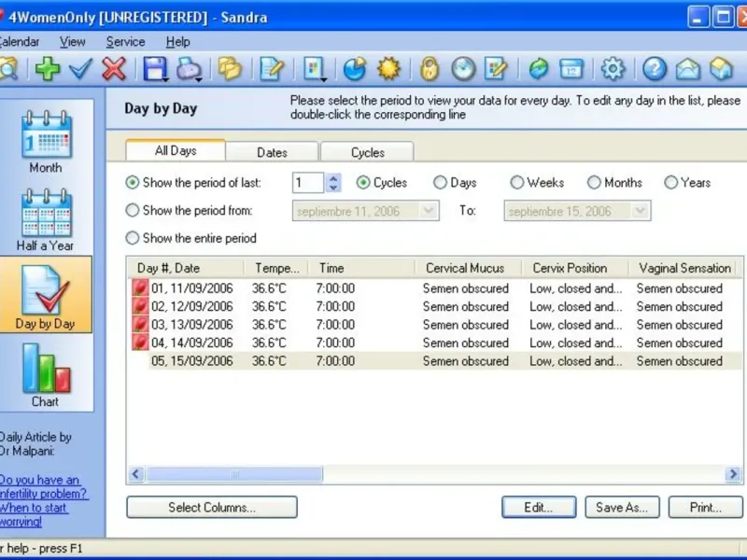Click the period count number field

click(308, 183)
